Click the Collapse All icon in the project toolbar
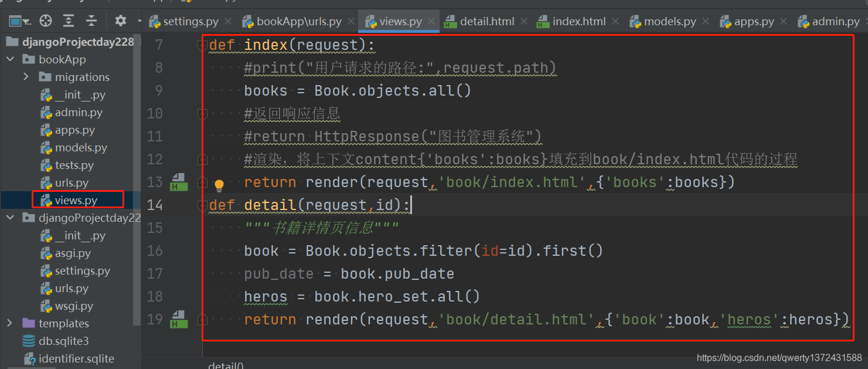 tap(91, 21)
